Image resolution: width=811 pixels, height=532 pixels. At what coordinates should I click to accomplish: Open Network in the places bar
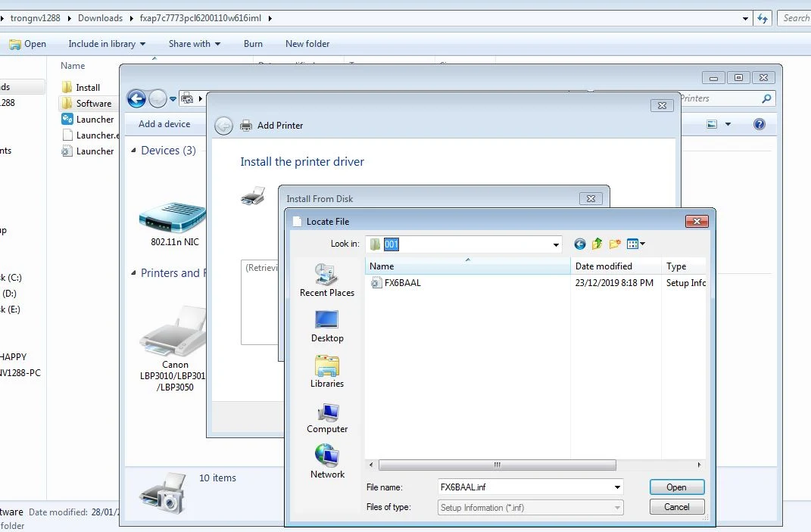pos(327,462)
